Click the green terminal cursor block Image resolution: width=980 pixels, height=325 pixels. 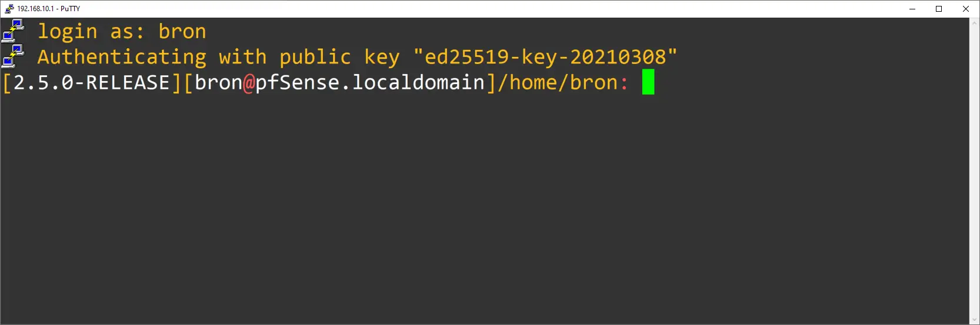tap(648, 82)
